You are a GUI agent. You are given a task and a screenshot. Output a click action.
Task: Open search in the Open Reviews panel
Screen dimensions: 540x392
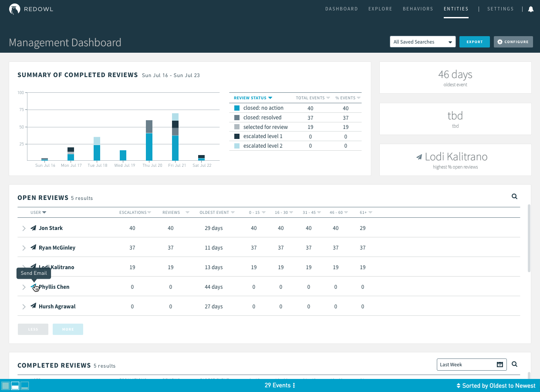(x=514, y=196)
